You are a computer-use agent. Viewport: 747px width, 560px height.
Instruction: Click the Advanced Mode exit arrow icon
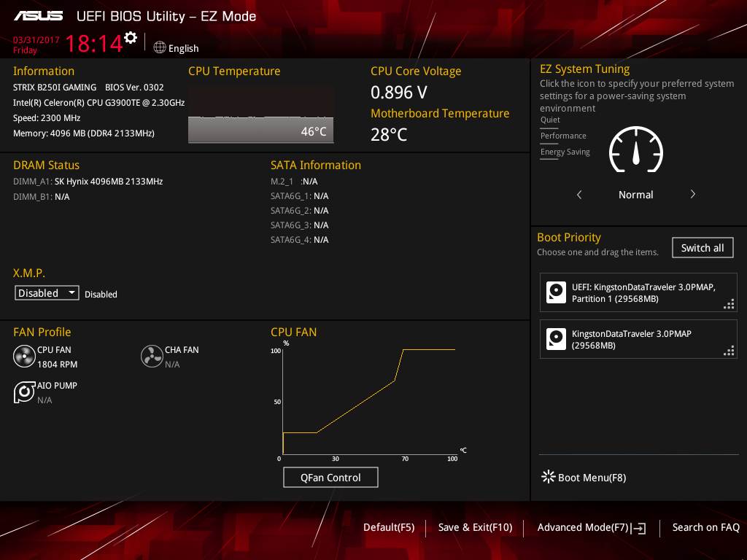click(x=639, y=528)
